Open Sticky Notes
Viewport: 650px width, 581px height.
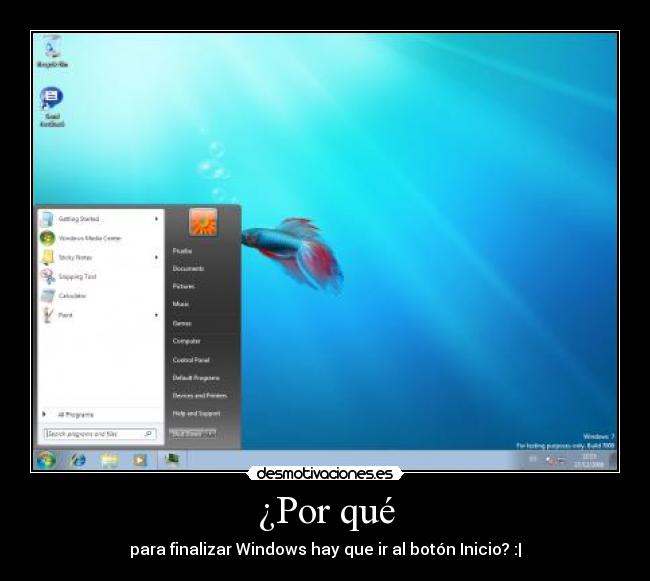[100, 257]
